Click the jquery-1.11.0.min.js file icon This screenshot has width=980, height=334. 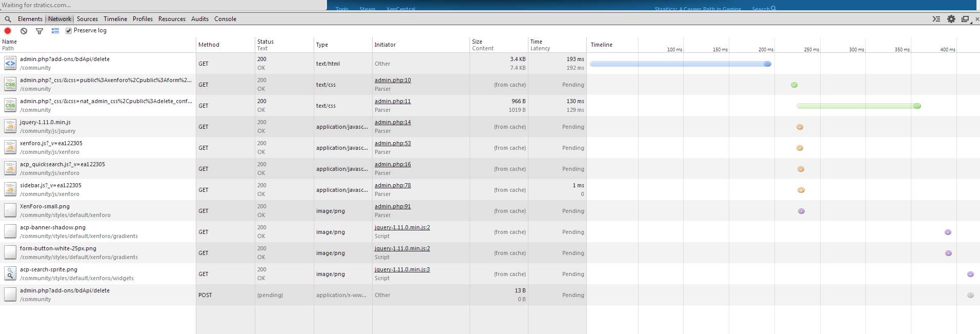pyautogui.click(x=10, y=126)
